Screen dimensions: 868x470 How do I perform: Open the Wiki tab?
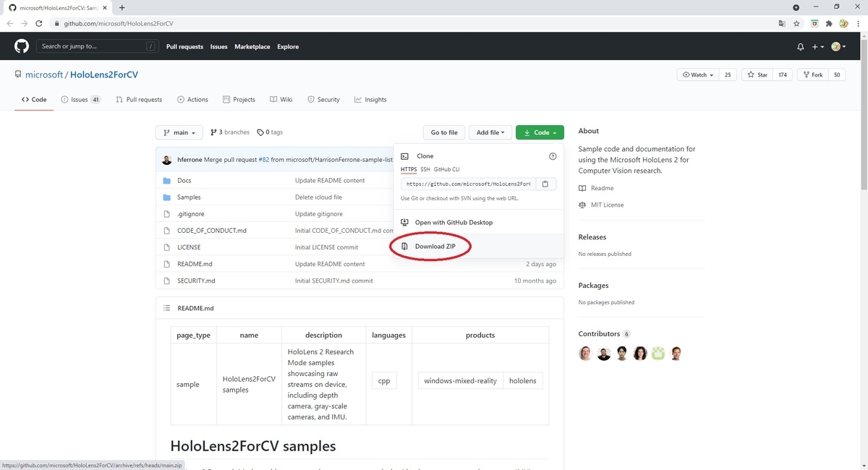click(x=281, y=100)
